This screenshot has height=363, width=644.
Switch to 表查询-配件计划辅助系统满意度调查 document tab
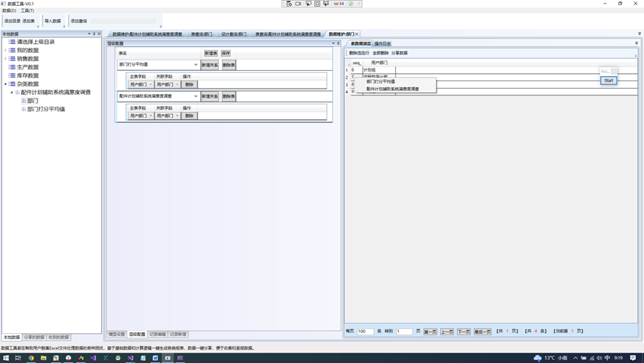[x=288, y=34]
